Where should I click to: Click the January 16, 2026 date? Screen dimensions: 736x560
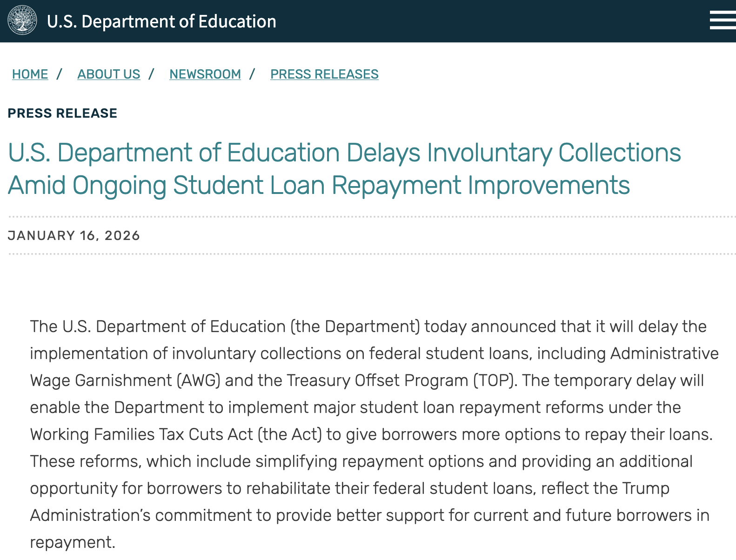click(x=74, y=236)
